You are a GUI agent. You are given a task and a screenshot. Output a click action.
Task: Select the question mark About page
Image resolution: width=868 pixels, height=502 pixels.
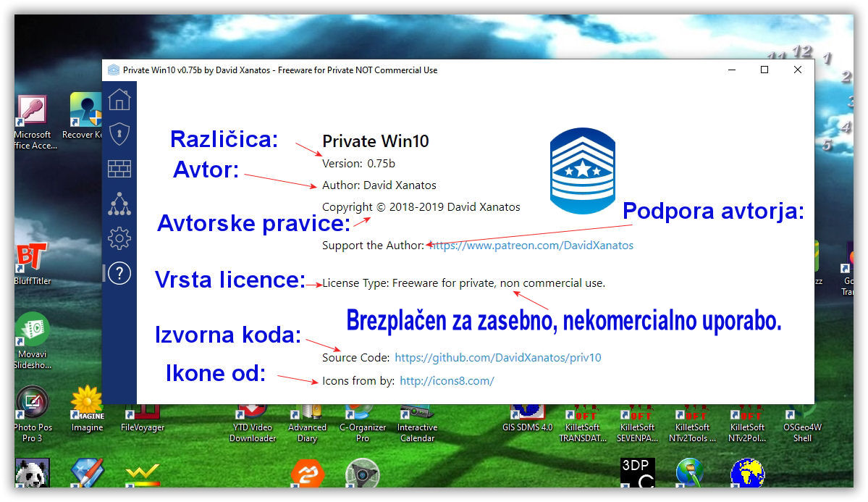(119, 273)
